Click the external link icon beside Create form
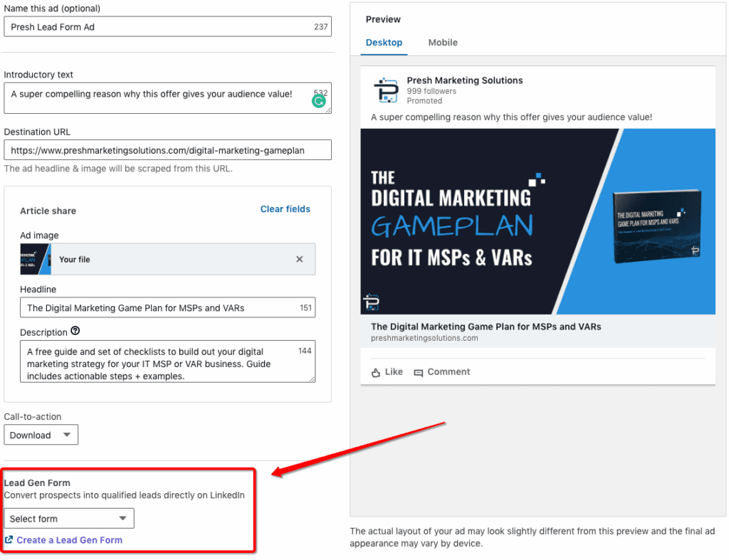The height and width of the screenshot is (560, 729). point(9,539)
